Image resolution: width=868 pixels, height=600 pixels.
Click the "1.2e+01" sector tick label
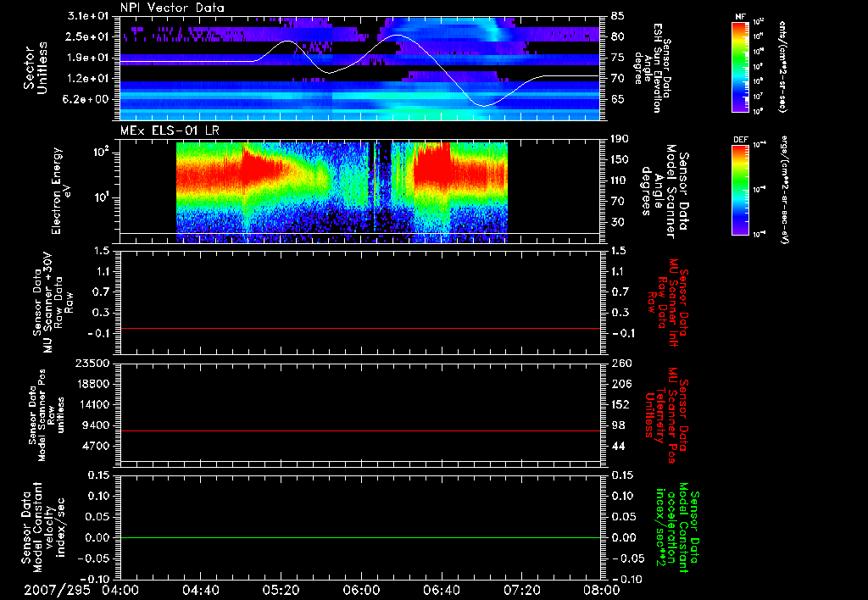pos(90,79)
